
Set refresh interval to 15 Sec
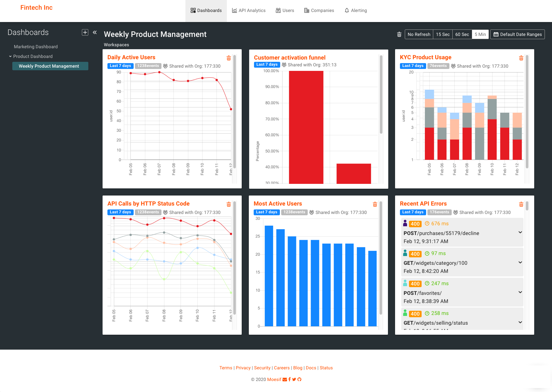click(x=443, y=34)
